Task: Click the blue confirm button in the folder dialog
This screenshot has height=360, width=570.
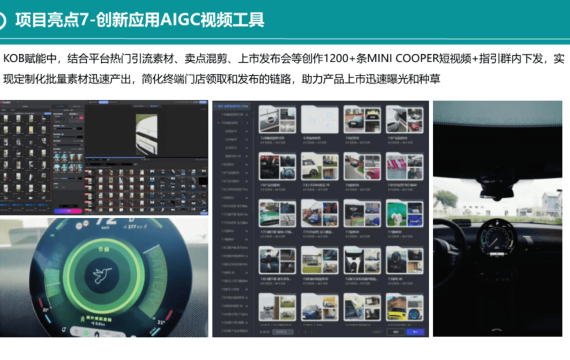Action: pos(416,332)
